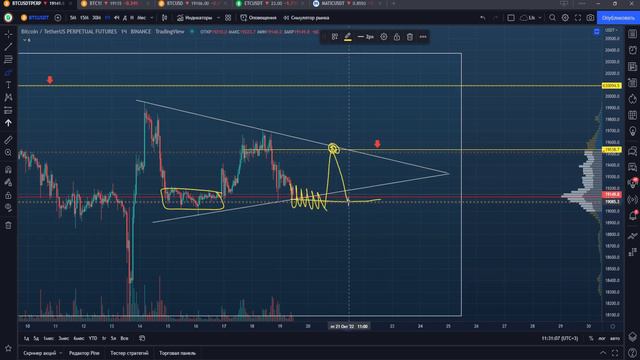
Task: Select the YTD date range
Action: point(93,338)
